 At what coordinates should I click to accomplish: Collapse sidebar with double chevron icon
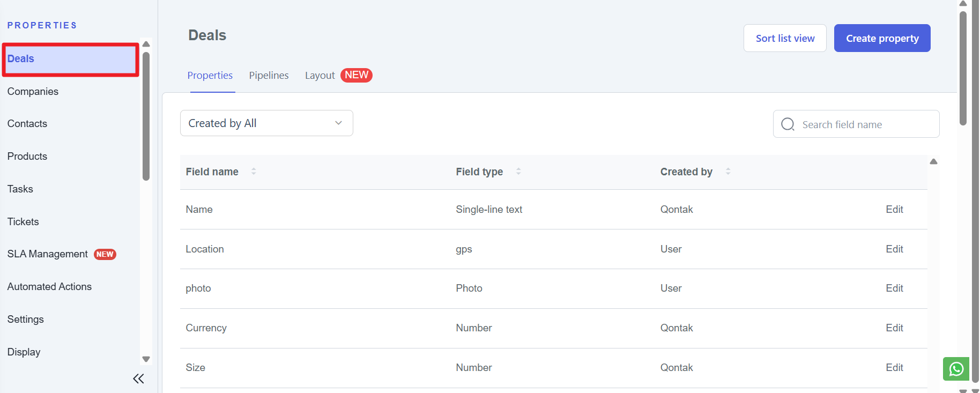click(x=138, y=379)
